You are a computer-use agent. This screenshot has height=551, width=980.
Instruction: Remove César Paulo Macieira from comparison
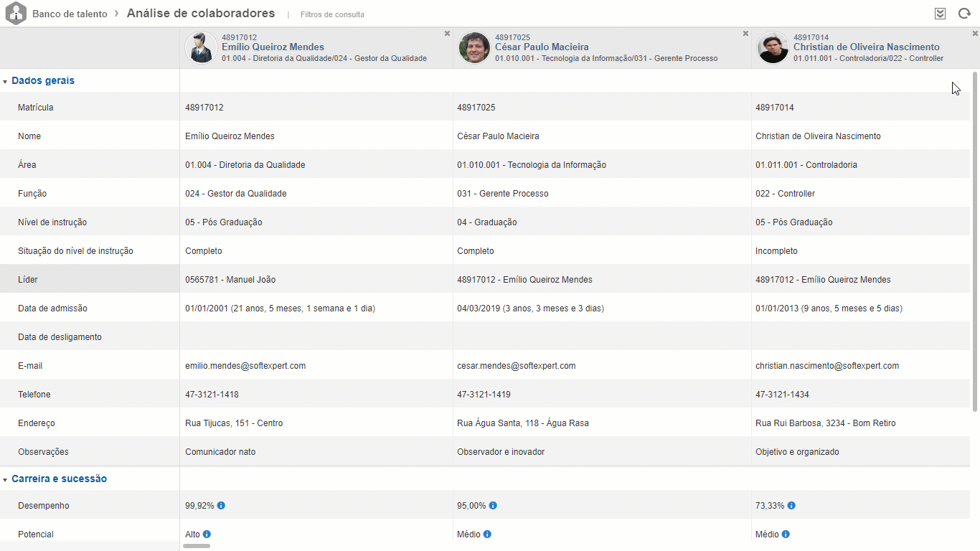(745, 34)
